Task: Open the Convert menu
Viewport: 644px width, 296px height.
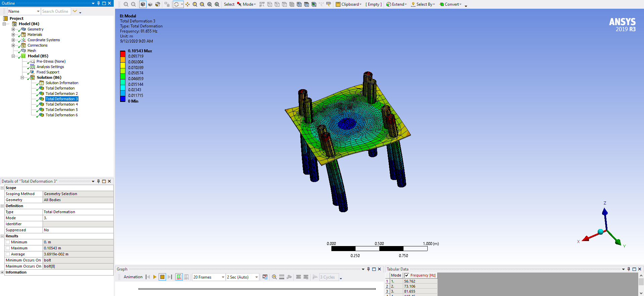Action: point(450,4)
